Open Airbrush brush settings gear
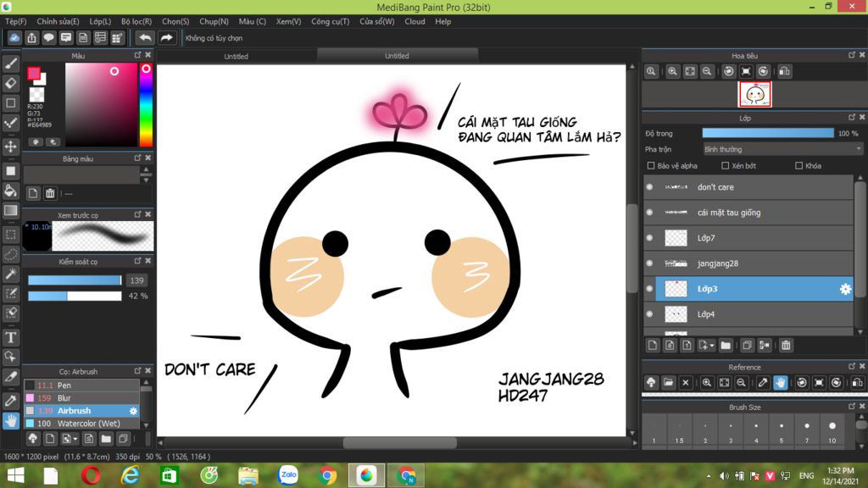This screenshot has width=868, height=488. (x=133, y=411)
